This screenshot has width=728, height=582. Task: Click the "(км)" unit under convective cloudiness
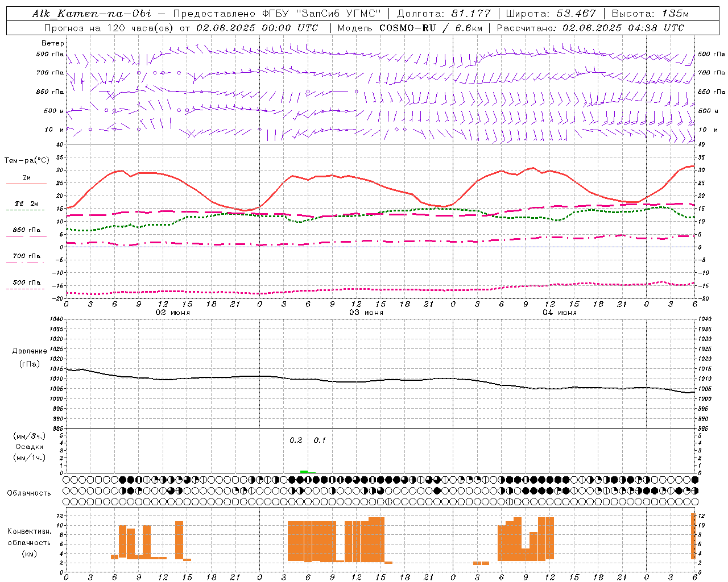tap(30, 554)
